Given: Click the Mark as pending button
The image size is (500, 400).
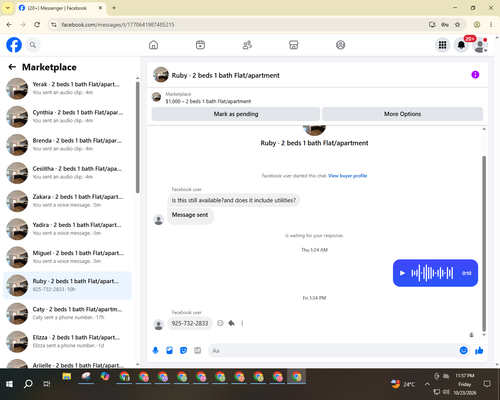Looking at the screenshot, I should tap(236, 114).
